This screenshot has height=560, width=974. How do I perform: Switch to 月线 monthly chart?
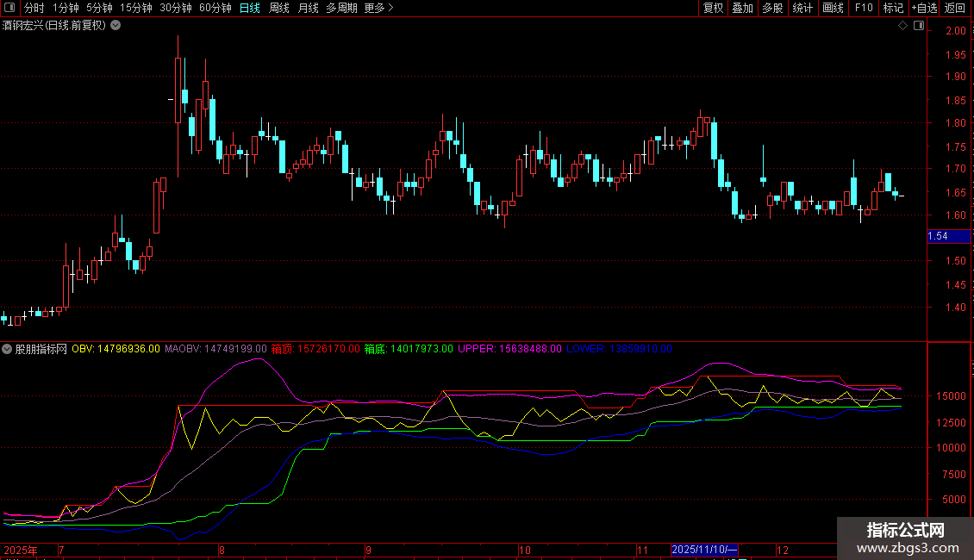coord(308,9)
